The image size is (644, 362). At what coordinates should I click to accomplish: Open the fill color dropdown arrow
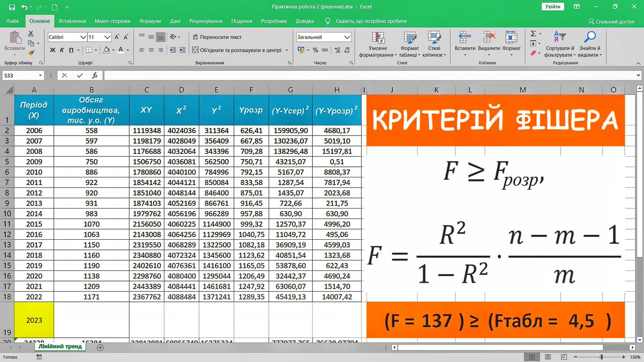[x=113, y=50]
